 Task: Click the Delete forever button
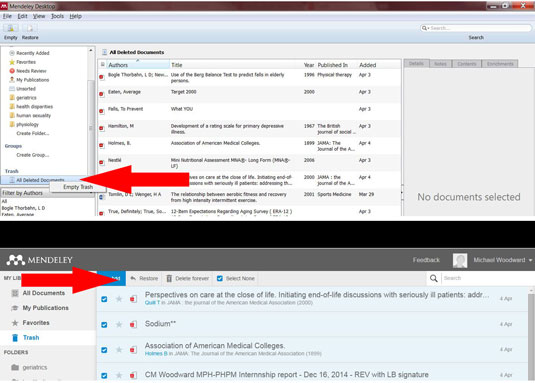pyautogui.click(x=187, y=278)
